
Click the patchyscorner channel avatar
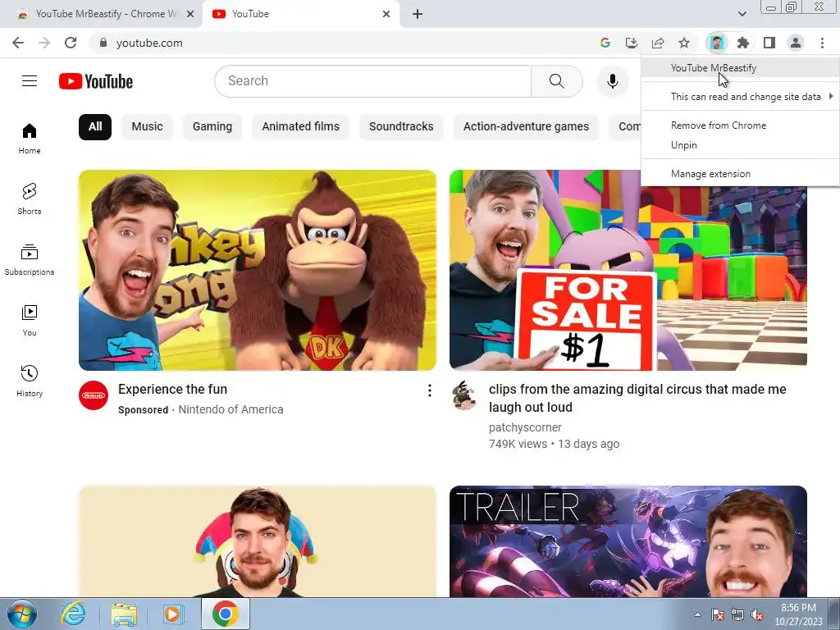coord(464,395)
